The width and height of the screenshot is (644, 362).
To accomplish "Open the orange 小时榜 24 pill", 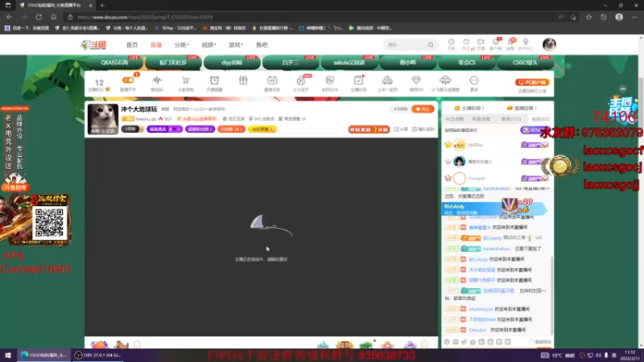I will click(x=231, y=130).
